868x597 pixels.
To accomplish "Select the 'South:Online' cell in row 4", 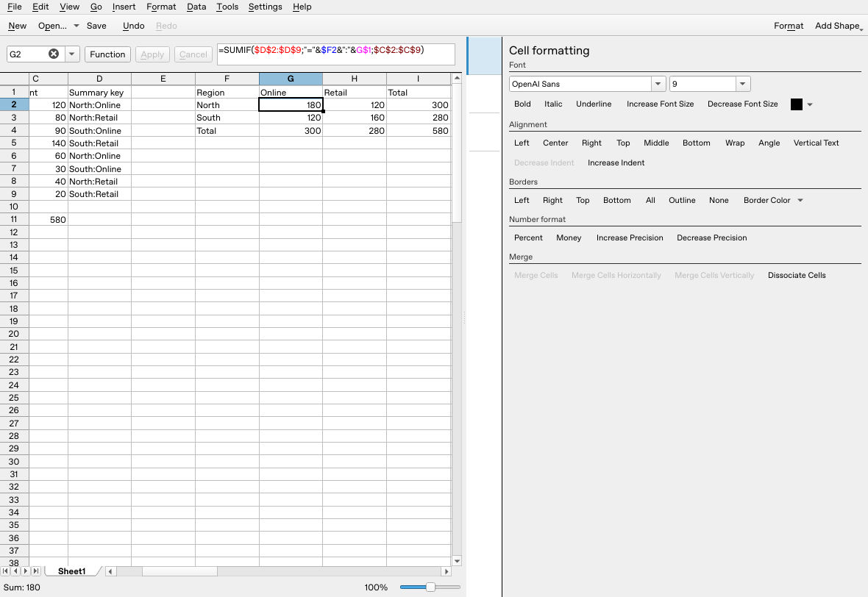I will click(99, 131).
